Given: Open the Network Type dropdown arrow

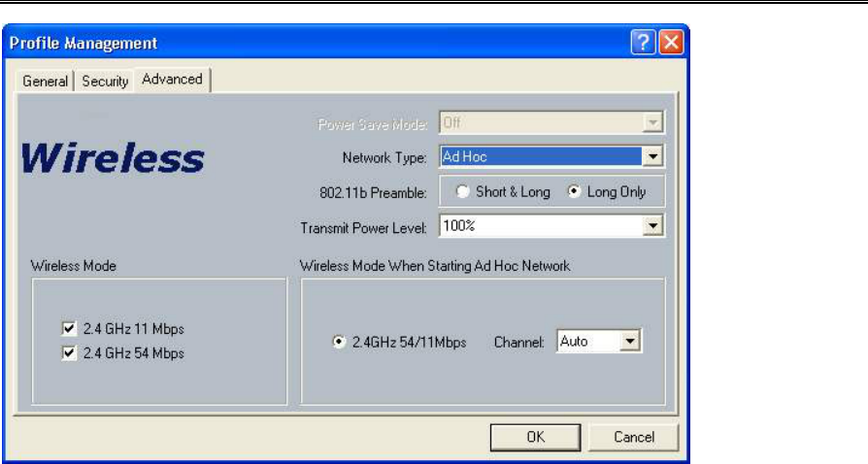Looking at the screenshot, I should pyautogui.click(x=652, y=157).
